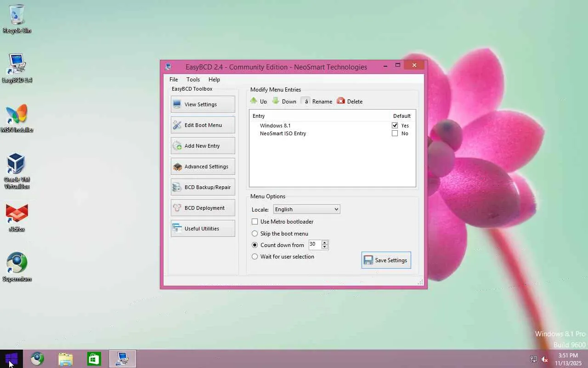The height and width of the screenshot is (368, 588).
Task: Select Skip the boot menu option
Action: [255, 234]
